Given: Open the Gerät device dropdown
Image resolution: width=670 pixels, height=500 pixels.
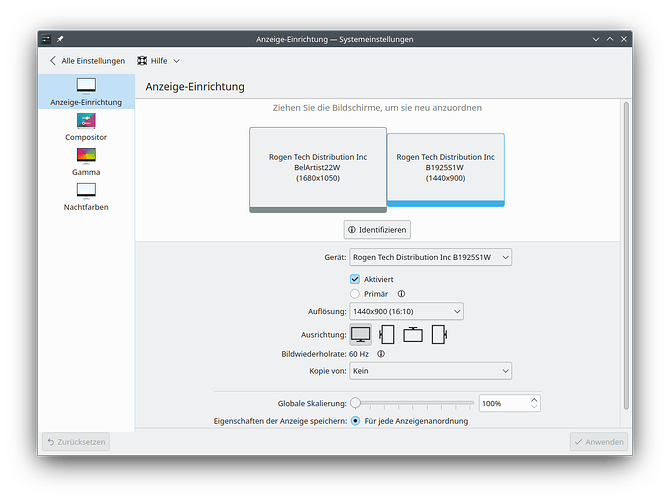Looking at the screenshot, I should [430, 258].
